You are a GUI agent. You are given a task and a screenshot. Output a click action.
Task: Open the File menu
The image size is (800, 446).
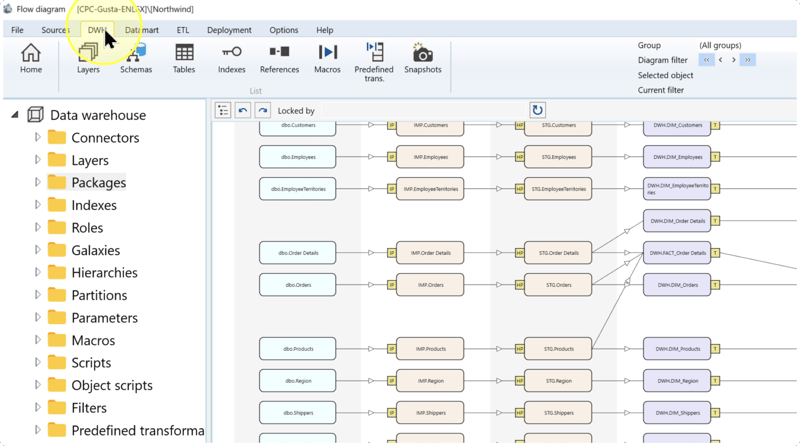(x=17, y=30)
